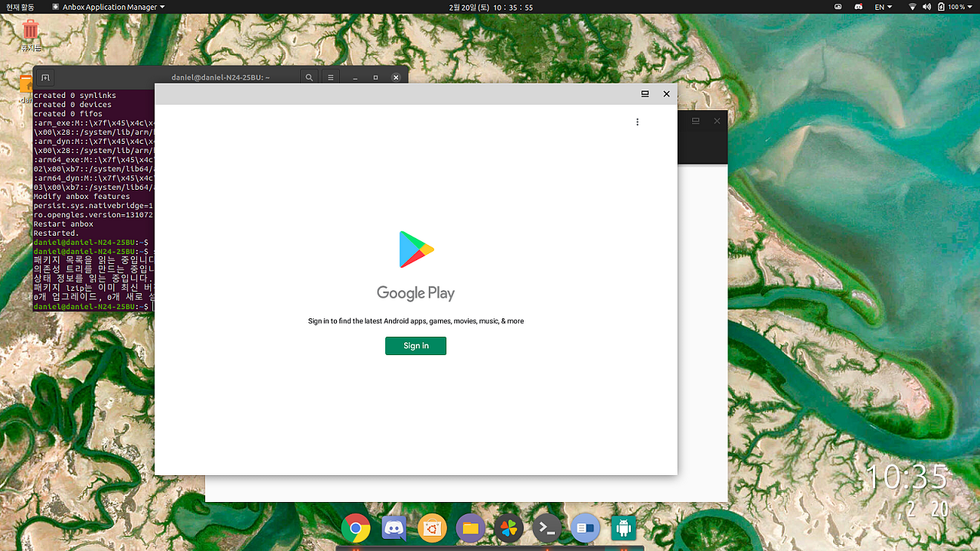Click the terminal's last prompt line
This screenshot has height=551, width=980.
(x=93, y=306)
